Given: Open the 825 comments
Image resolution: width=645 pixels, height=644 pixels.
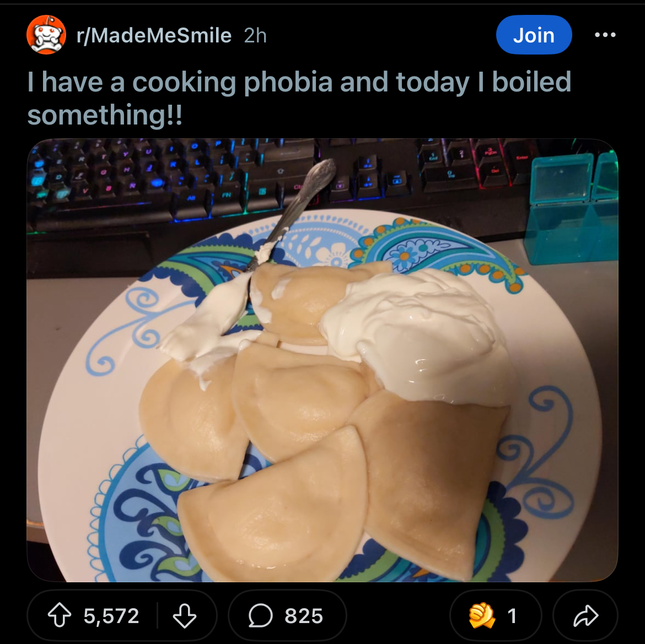Looking at the screenshot, I should (x=287, y=615).
